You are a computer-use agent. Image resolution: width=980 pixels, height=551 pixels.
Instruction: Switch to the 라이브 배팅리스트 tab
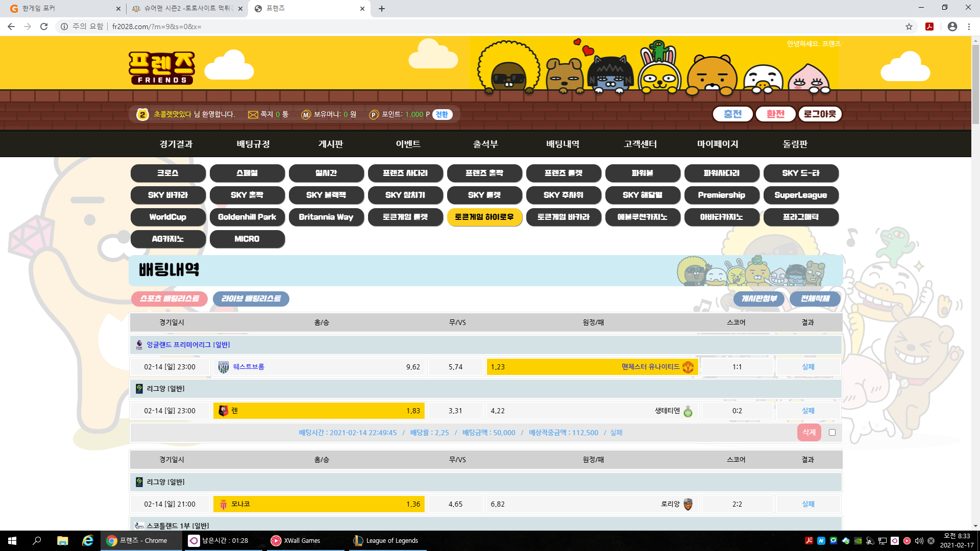251,299
